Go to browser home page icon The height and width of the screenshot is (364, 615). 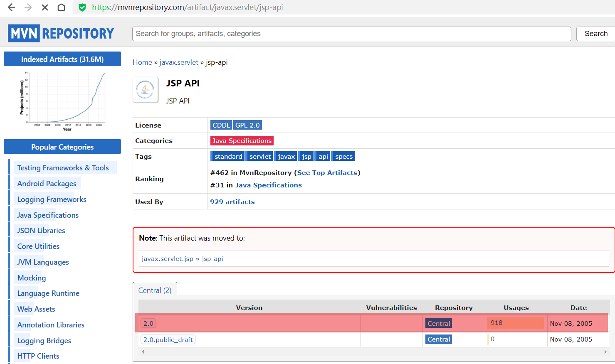(x=61, y=7)
